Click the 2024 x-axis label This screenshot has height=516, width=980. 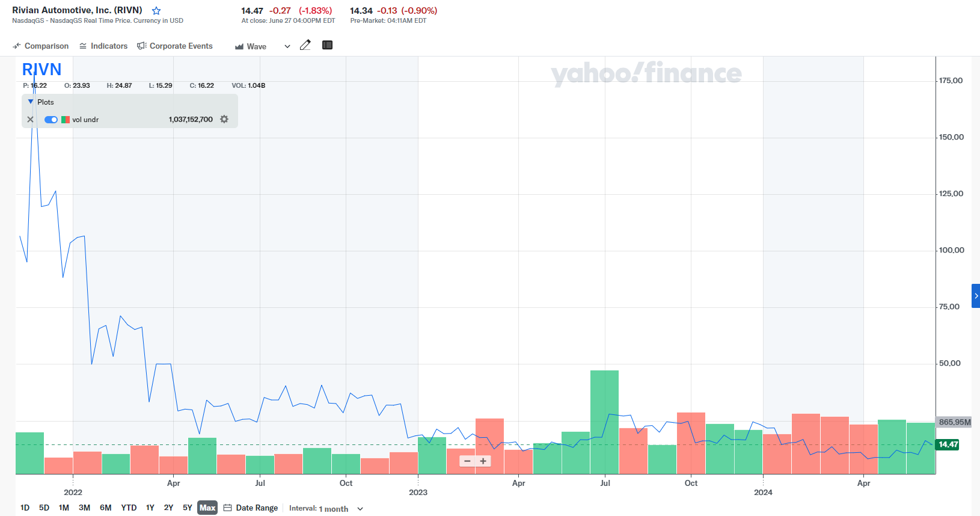pos(763,493)
